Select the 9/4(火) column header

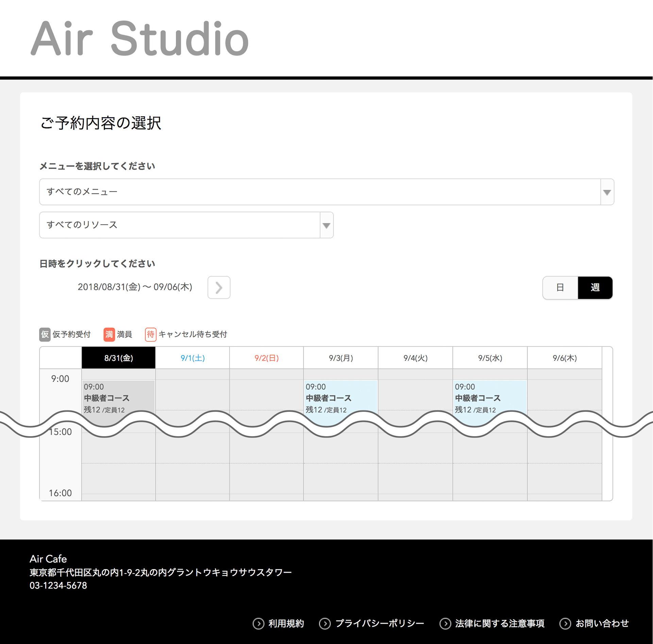point(415,358)
